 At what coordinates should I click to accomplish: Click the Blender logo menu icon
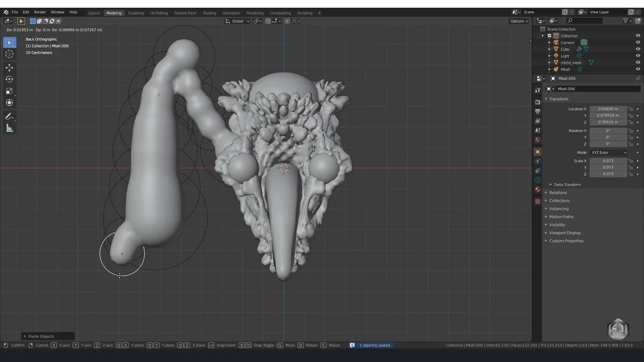6,12
